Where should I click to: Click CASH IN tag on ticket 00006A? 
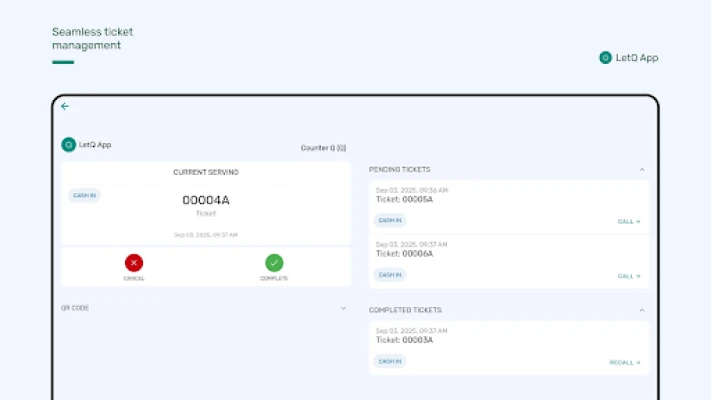tap(390, 274)
